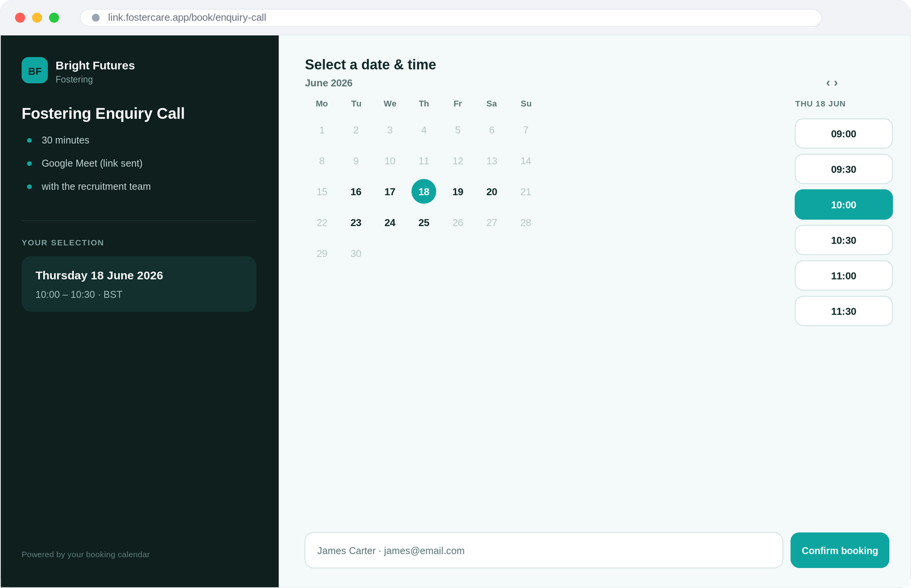
Task: Click the THU 18 JUN header
Action: (820, 104)
